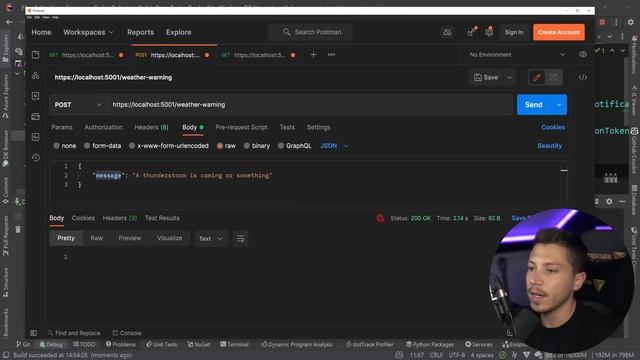
Task: Open the Cookies link
Action: pyautogui.click(x=553, y=127)
